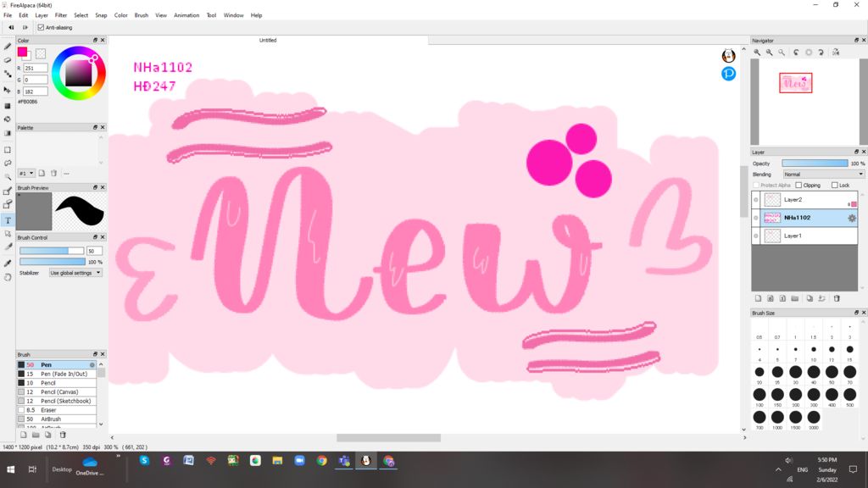This screenshot has width=868, height=488.
Task: Toggle the Anti-aliasing checkbox
Action: tap(41, 27)
